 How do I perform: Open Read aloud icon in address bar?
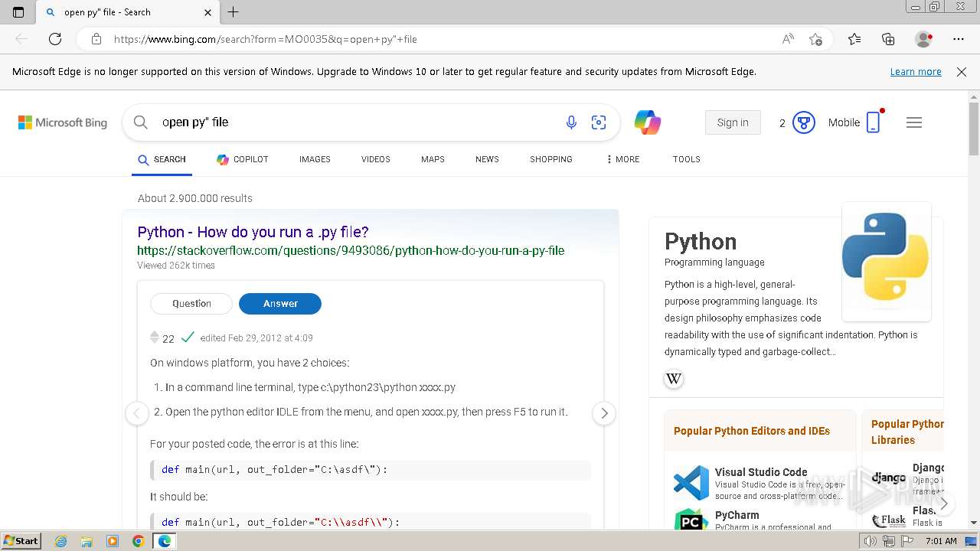(788, 39)
